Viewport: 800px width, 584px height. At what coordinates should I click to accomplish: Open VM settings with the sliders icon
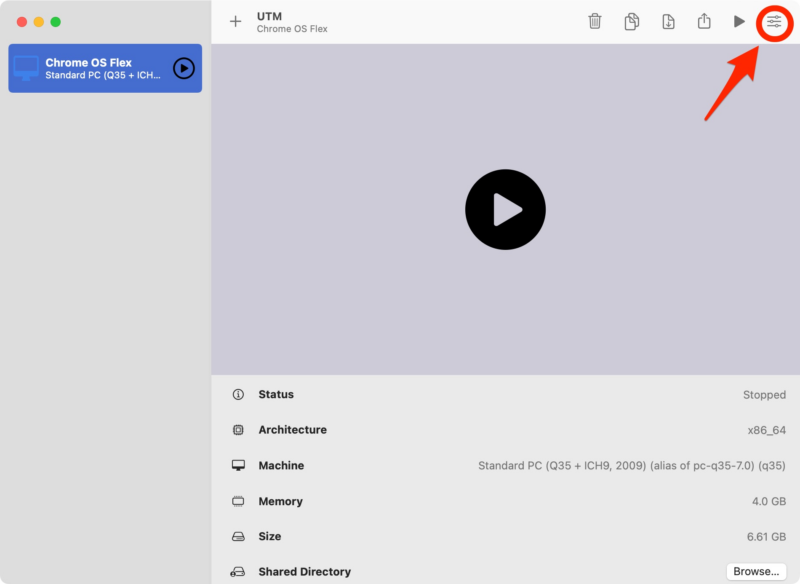[x=774, y=21]
